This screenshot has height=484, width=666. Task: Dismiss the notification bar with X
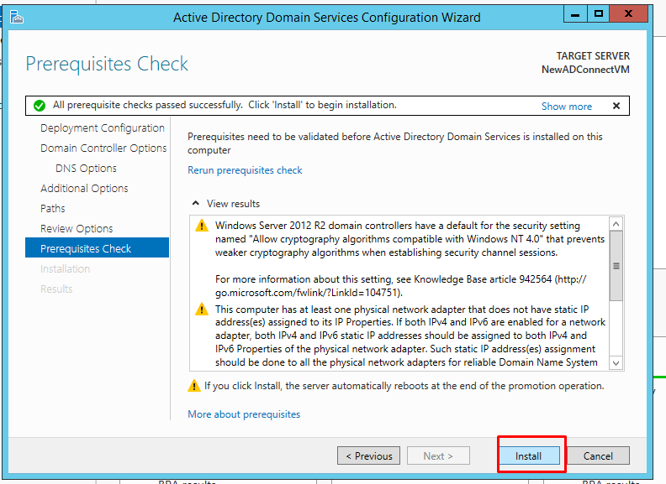pos(616,105)
